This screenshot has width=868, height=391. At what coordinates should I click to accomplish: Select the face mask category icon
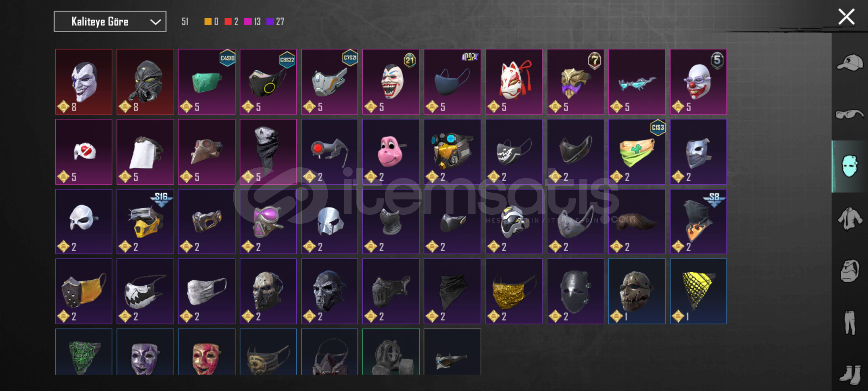pos(850,166)
